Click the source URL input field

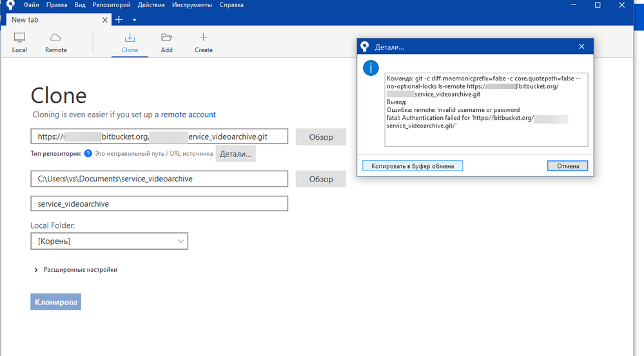click(x=159, y=136)
